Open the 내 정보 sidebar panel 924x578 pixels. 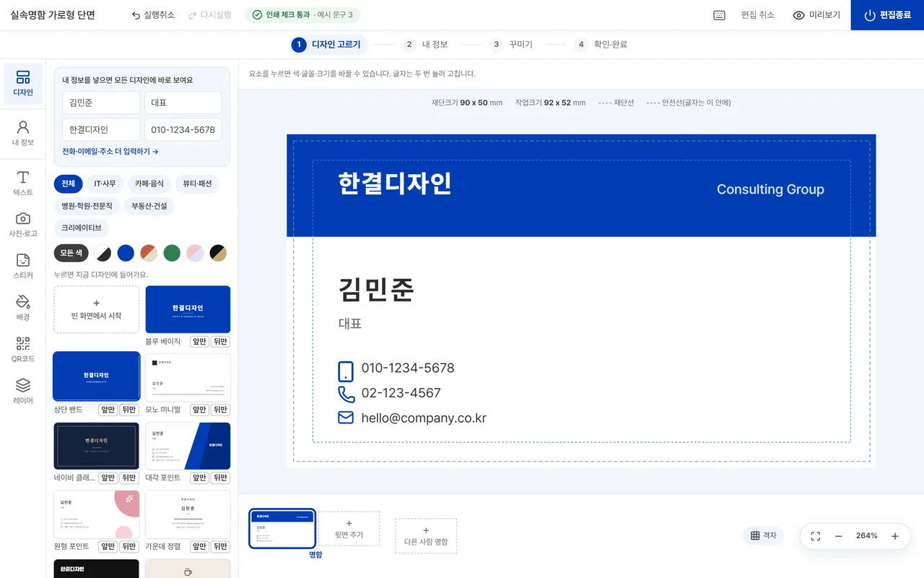tap(23, 134)
